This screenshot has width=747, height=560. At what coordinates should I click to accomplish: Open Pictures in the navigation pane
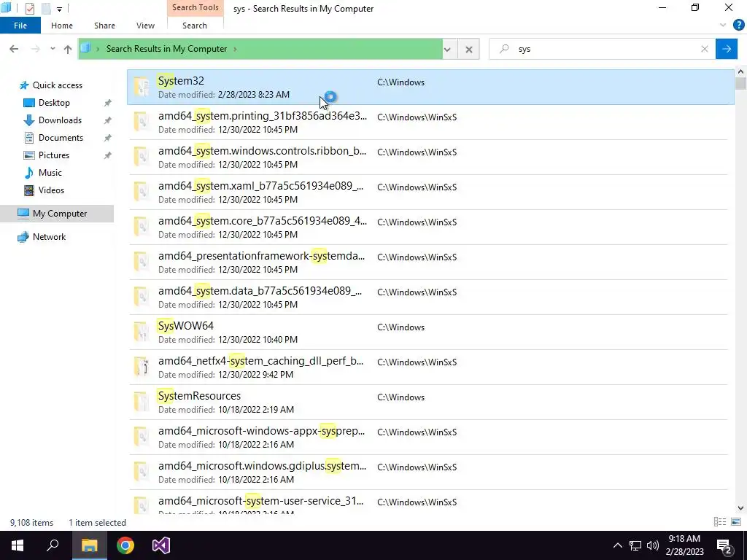click(x=53, y=155)
